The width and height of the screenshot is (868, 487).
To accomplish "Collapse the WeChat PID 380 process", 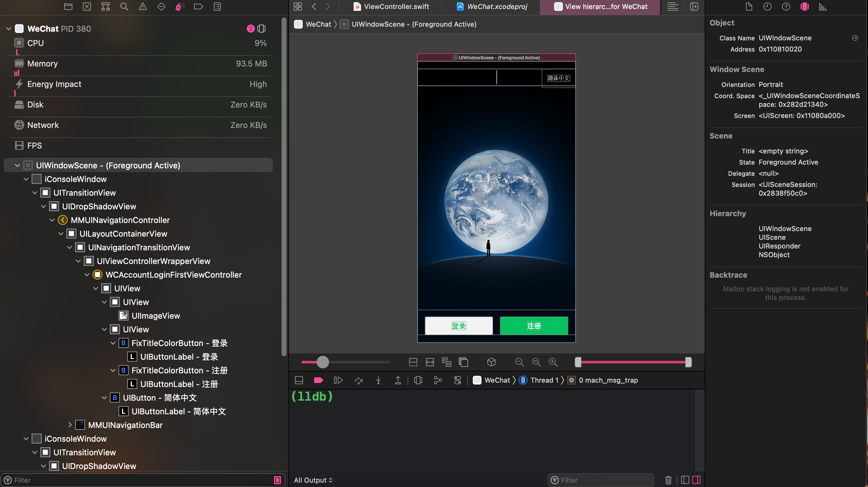I will click(9, 29).
